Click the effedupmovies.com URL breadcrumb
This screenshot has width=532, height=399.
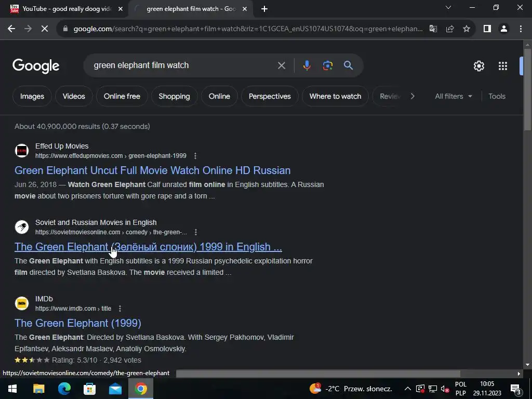pos(111,156)
